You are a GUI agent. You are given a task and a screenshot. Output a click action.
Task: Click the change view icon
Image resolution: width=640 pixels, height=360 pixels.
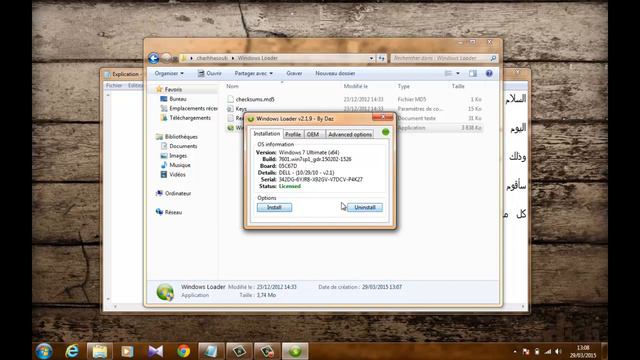pyautogui.click(x=448, y=73)
